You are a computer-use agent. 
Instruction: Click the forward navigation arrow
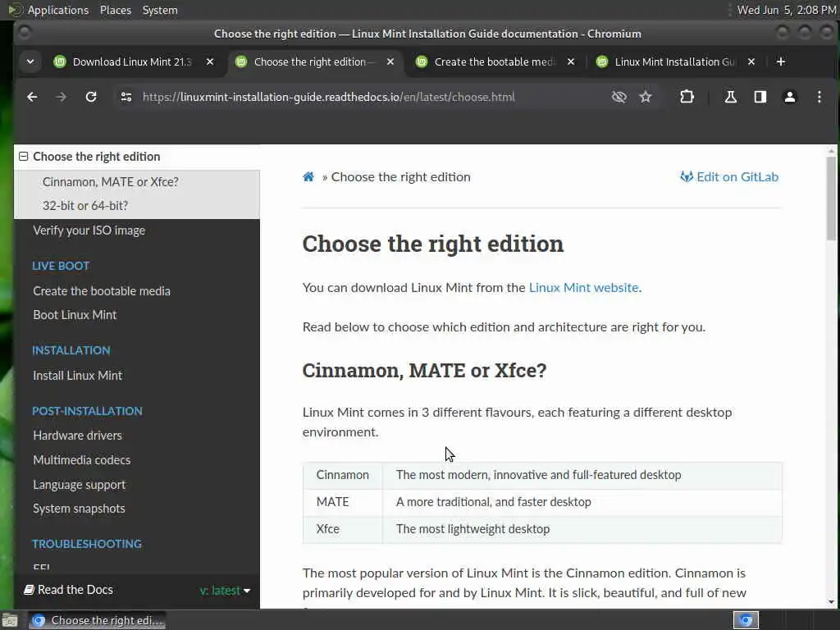61,97
